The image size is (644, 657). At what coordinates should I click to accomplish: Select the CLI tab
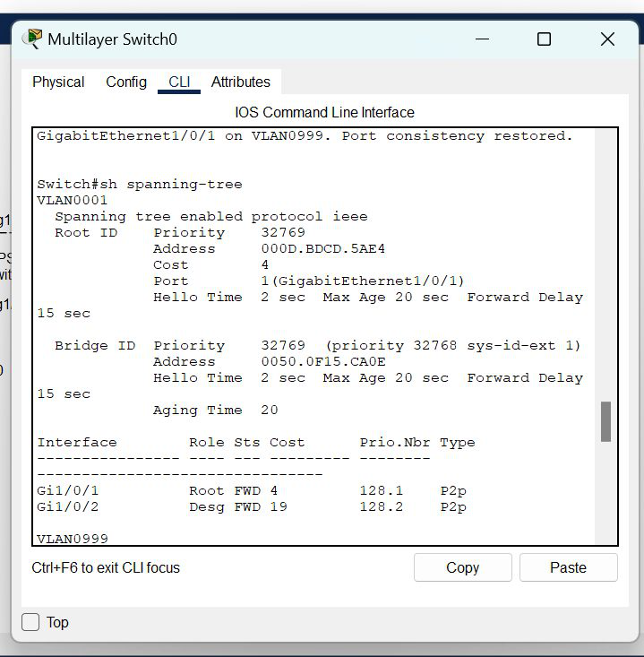tap(179, 82)
